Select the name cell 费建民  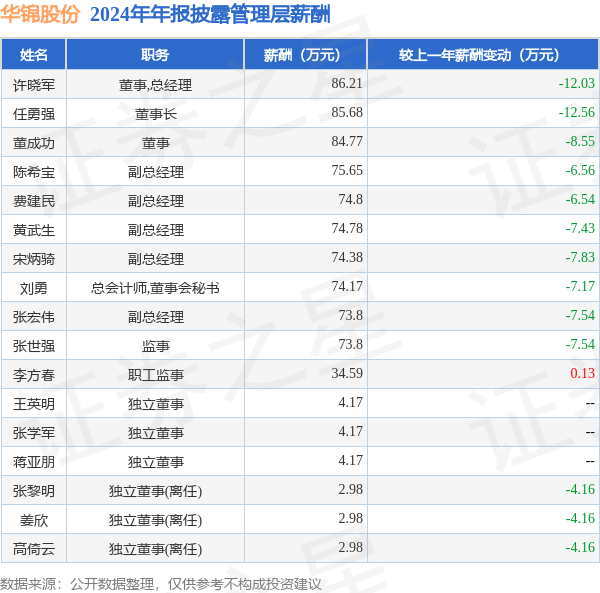coord(34,201)
